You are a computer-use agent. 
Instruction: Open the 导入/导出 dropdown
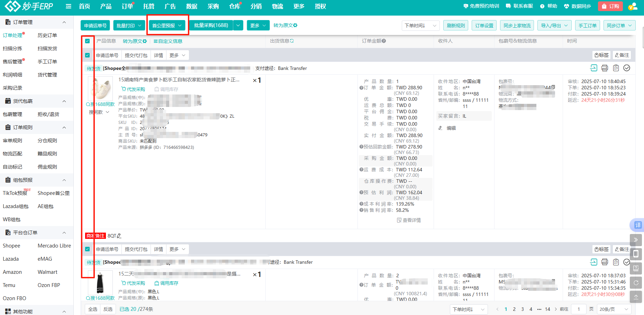tap(555, 25)
